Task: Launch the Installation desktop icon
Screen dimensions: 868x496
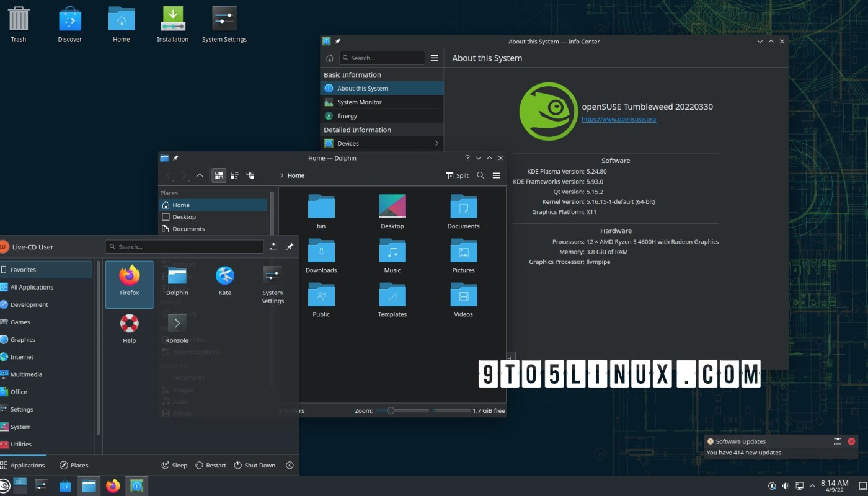Action: (x=172, y=25)
